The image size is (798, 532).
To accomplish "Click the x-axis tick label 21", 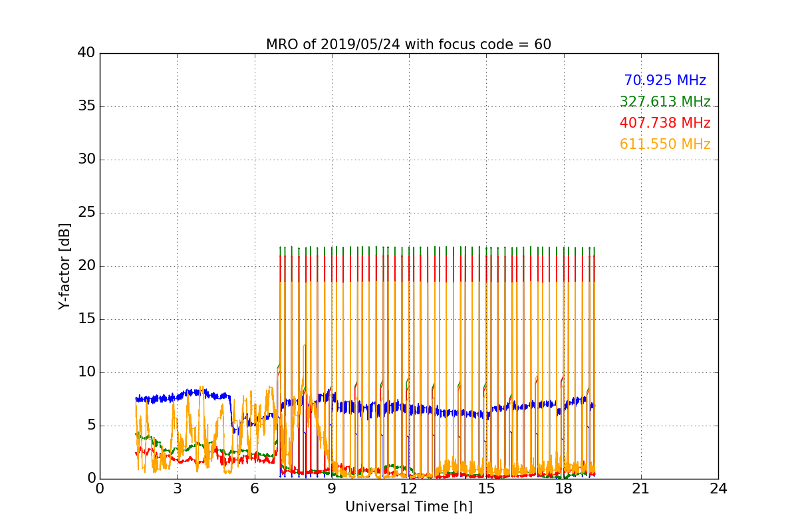I will click(641, 488).
